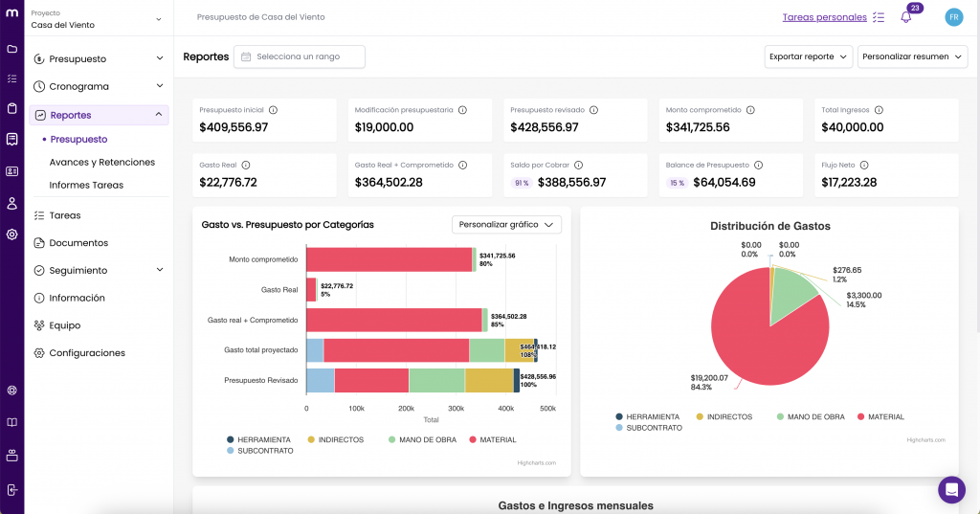Open the Personalizar gráfico dropdown
This screenshot has height=514, width=980.
506,225
